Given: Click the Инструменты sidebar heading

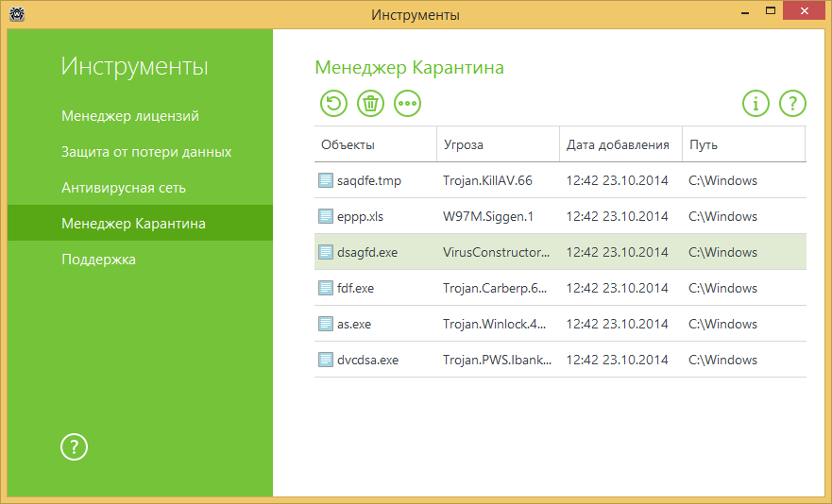Looking at the screenshot, I should pyautogui.click(x=135, y=67).
